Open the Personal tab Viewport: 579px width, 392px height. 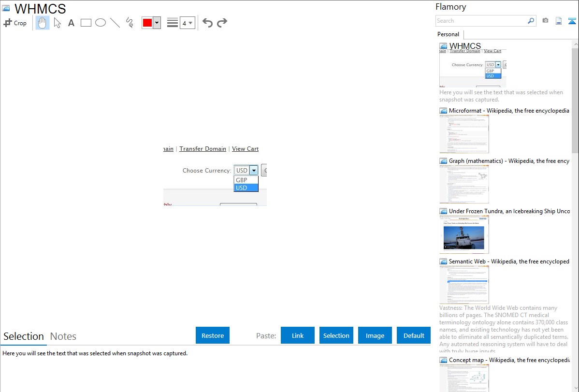pos(449,34)
